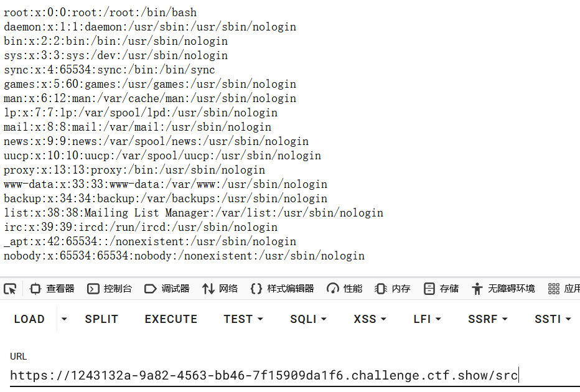The image size is (580, 392).
Task: Open the TEST dropdown menu
Action: pyautogui.click(x=243, y=319)
